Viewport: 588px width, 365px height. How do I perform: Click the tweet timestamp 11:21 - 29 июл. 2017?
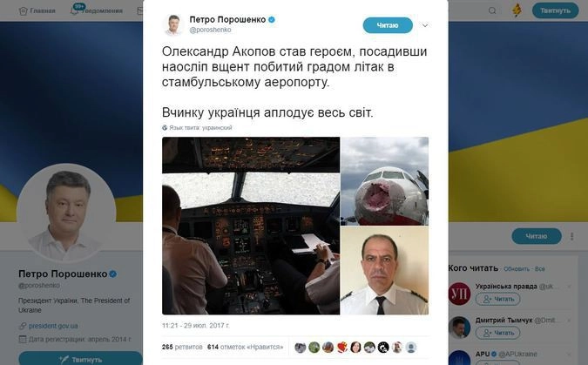pos(195,326)
